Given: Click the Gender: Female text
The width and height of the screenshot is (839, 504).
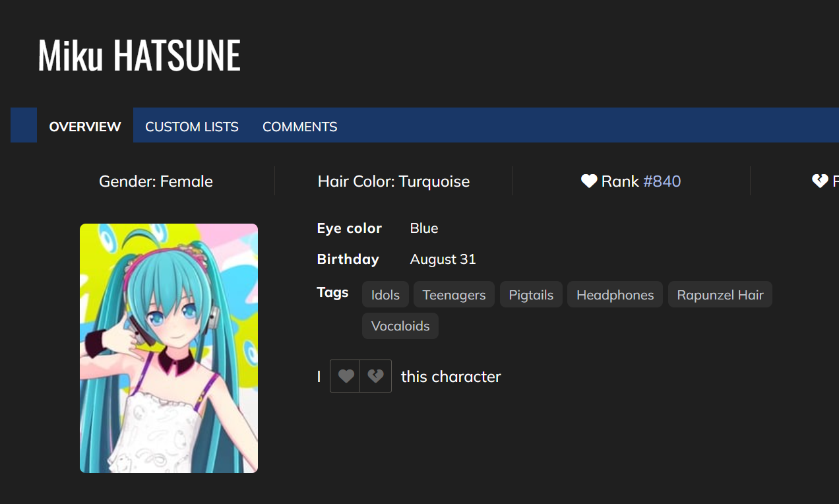Looking at the screenshot, I should 156,181.
